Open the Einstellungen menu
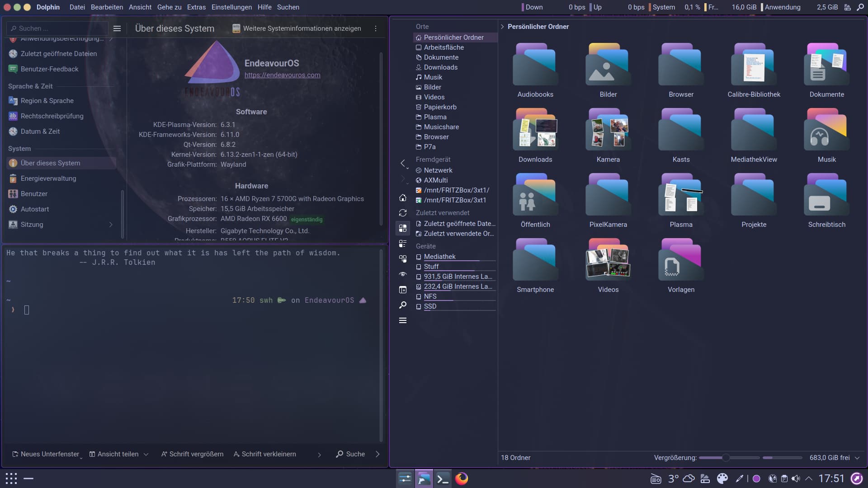The height and width of the screenshot is (488, 868). pos(231,7)
